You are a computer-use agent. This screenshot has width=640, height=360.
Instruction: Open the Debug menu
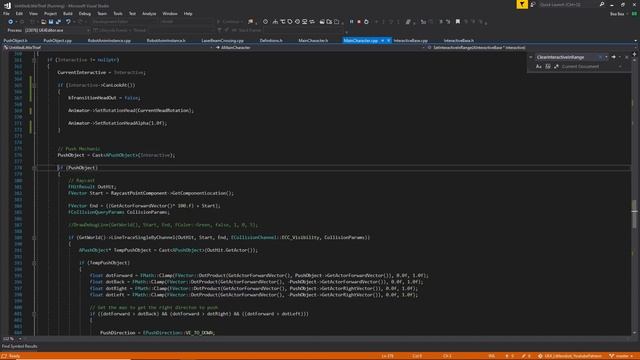(x=84, y=13)
